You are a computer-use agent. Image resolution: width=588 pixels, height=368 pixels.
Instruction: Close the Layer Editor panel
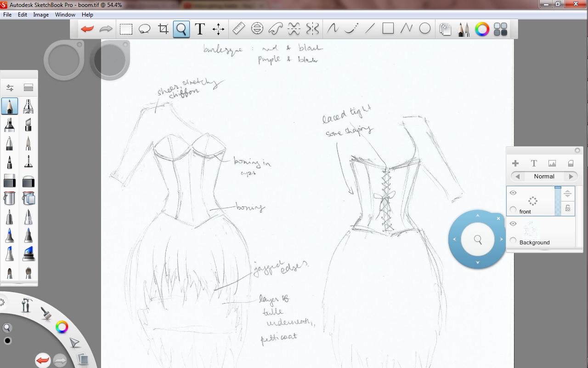[577, 150]
